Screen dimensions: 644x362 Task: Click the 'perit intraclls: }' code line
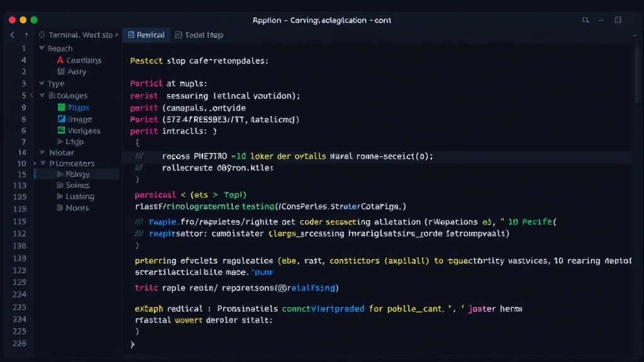pos(174,131)
